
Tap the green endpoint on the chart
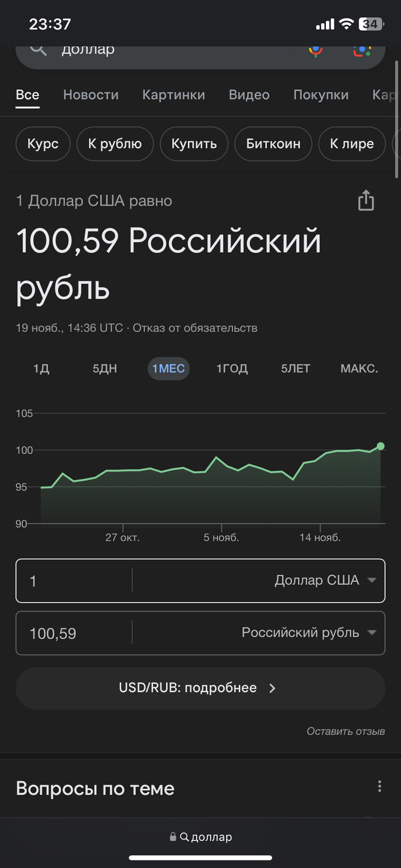click(x=380, y=446)
